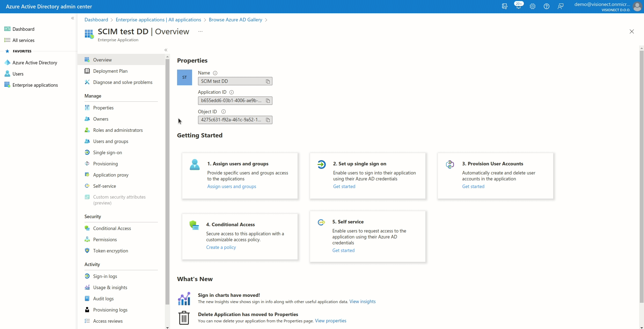The image size is (644, 329).
Task: Click the Assign users and groups link
Action: click(x=232, y=186)
